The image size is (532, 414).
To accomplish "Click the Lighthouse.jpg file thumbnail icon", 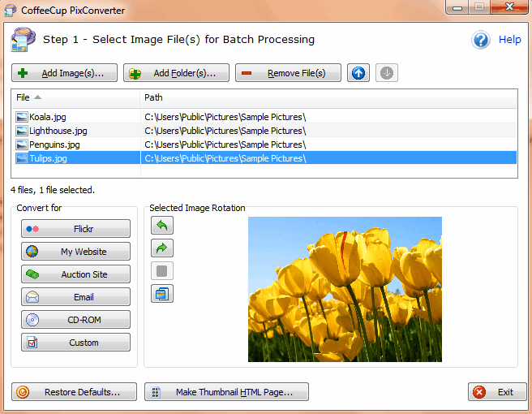I will coord(22,131).
